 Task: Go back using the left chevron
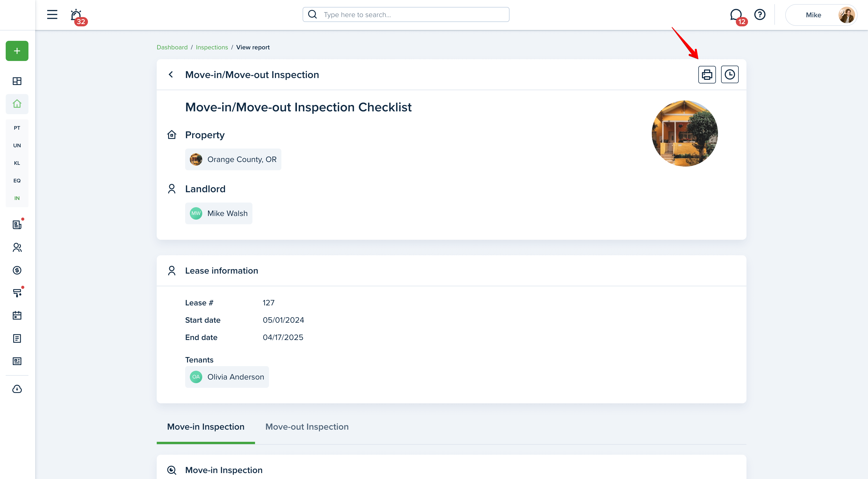click(171, 74)
